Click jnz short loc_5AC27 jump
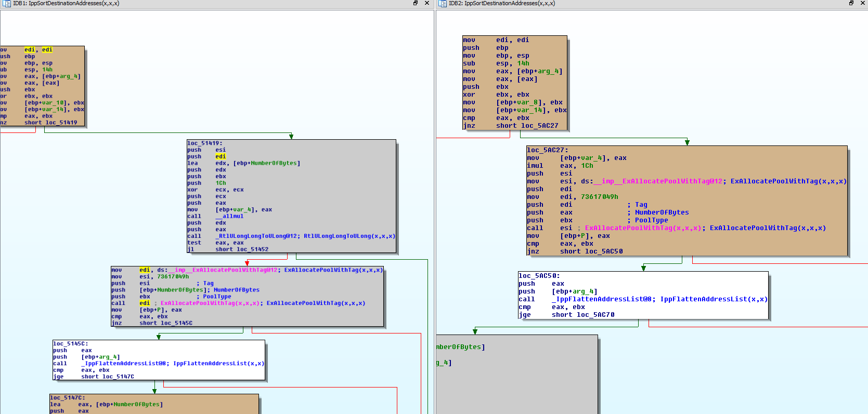 point(511,126)
